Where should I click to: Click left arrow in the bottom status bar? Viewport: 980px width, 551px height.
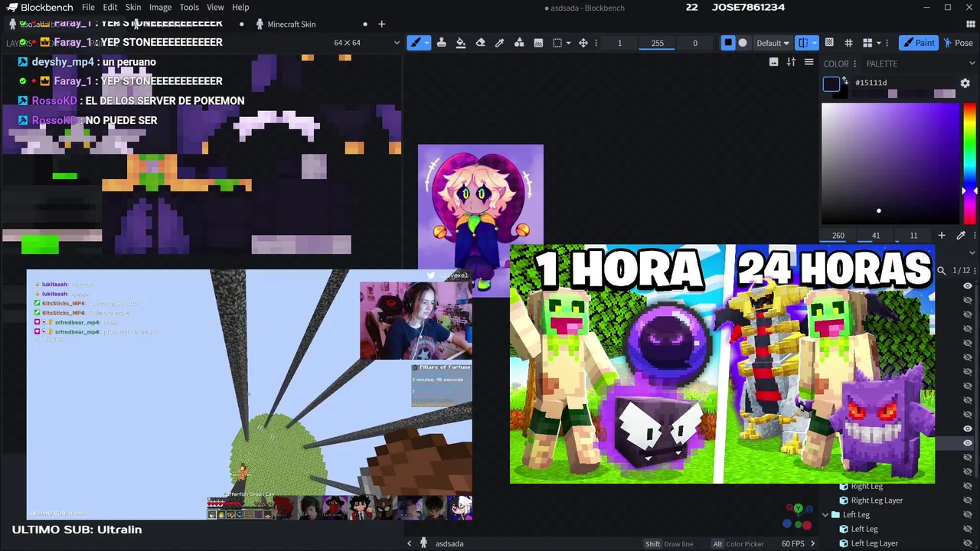click(409, 543)
